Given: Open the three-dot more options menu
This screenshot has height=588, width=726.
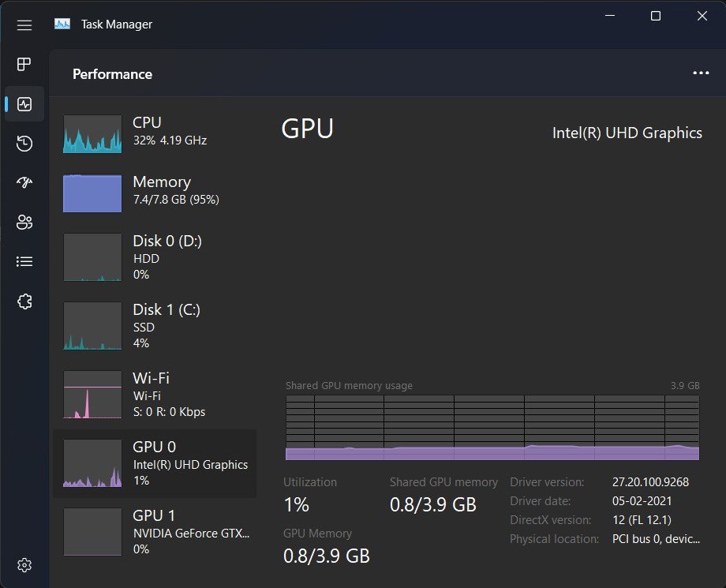Looking at the screenshot, I should pos(701,73).
